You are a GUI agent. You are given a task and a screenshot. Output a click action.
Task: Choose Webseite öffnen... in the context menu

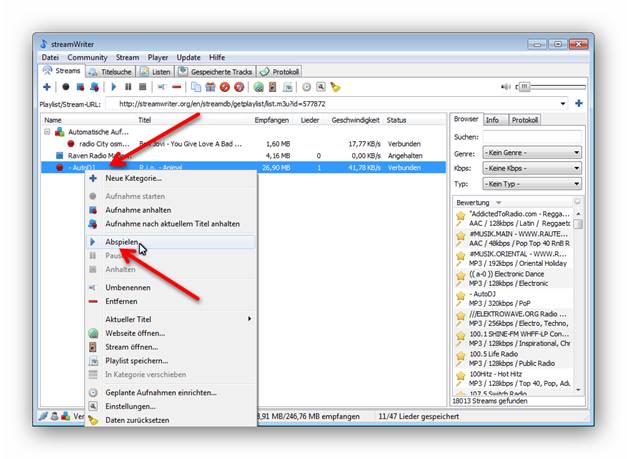[x=171, y=333]
